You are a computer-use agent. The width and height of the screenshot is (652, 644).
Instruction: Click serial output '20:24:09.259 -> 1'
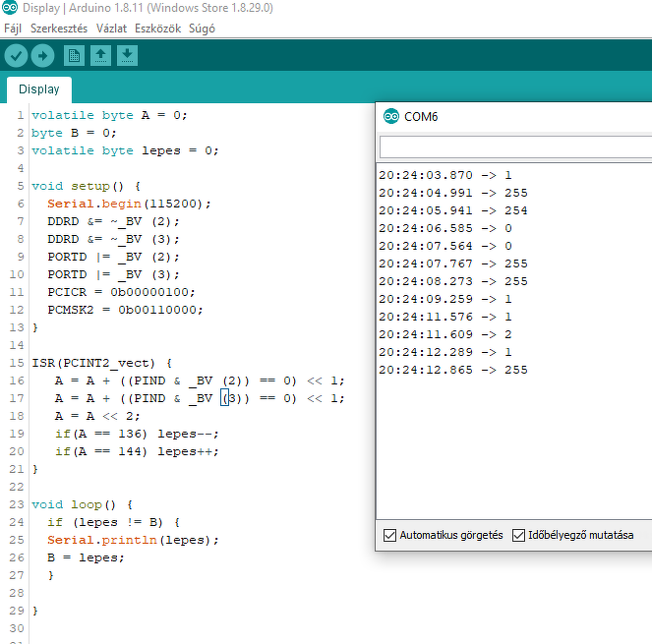pos(445,299)
